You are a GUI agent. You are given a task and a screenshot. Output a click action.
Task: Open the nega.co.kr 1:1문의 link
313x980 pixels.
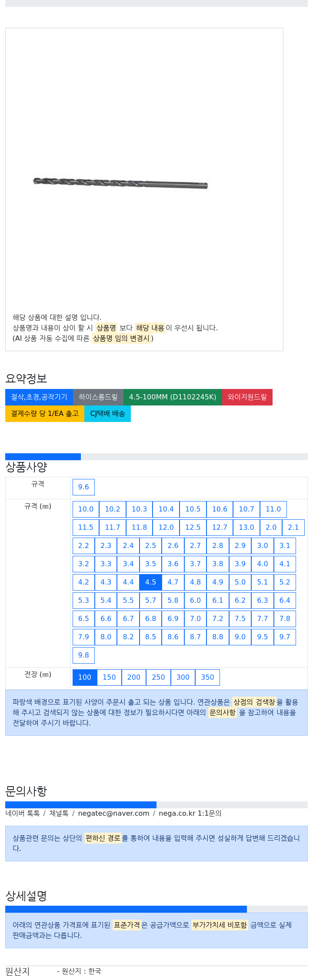[x=190, y=814]
